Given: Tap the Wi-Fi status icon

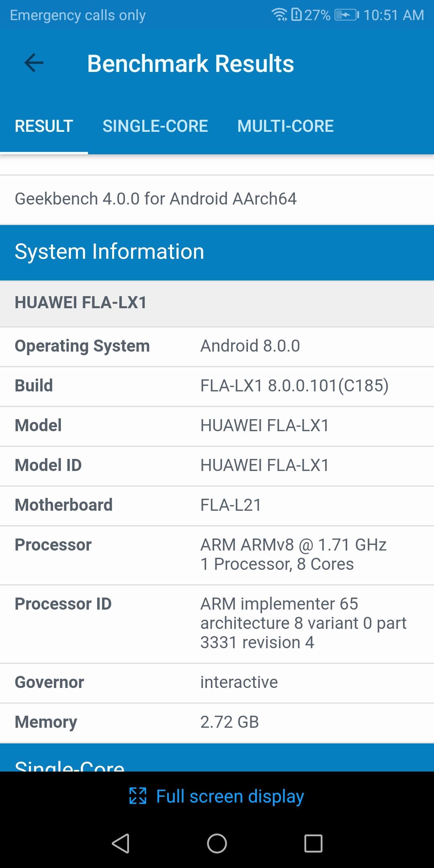Looking at the screenshot, I should tap(279, 14).
